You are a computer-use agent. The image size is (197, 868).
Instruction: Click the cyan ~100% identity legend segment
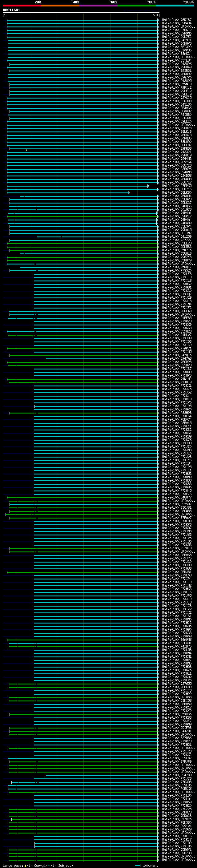click(175, 6)
